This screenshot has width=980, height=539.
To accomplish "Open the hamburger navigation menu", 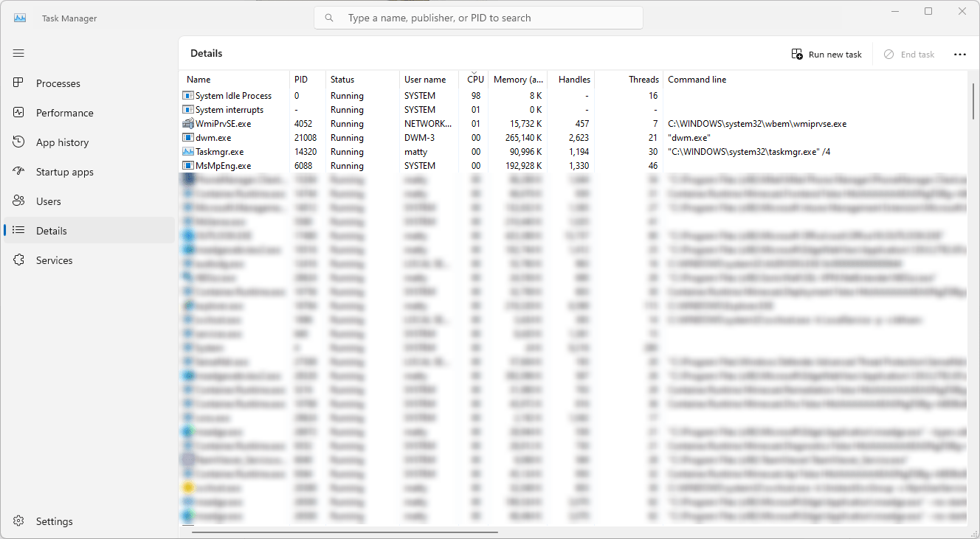I will pyautogui.click(x=18, y=53).
